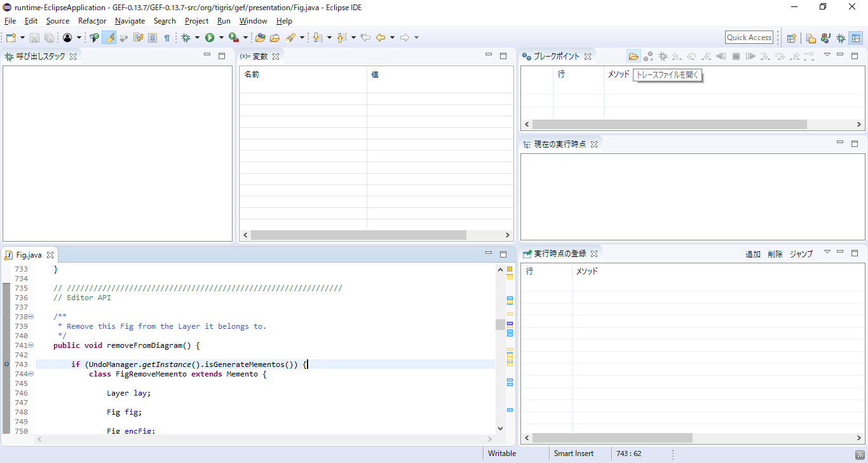
Task: Open the Back history dropdown arrow
Action: click(392, 38)
